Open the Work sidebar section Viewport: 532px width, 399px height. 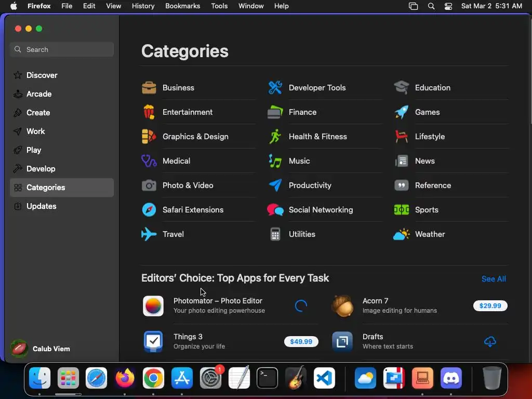pyautogui.click(x=62, y=131)
